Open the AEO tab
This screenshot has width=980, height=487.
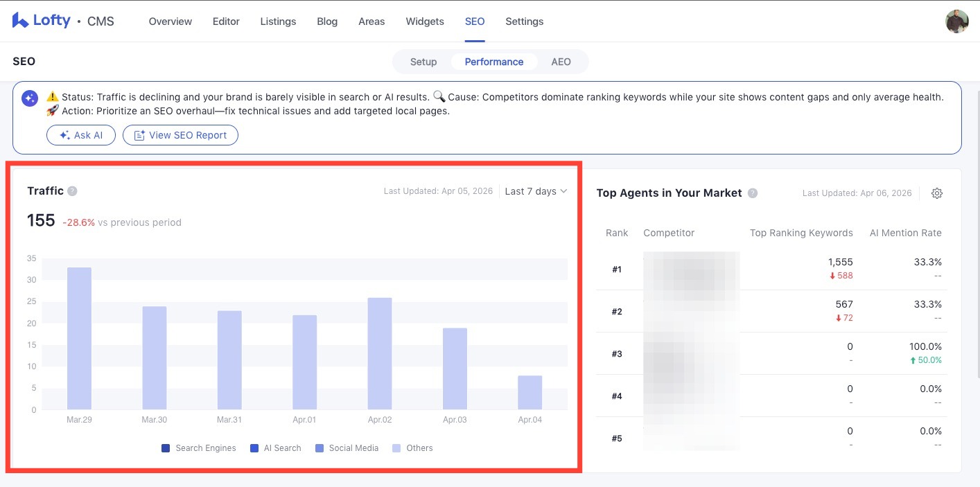click(561, 62)
